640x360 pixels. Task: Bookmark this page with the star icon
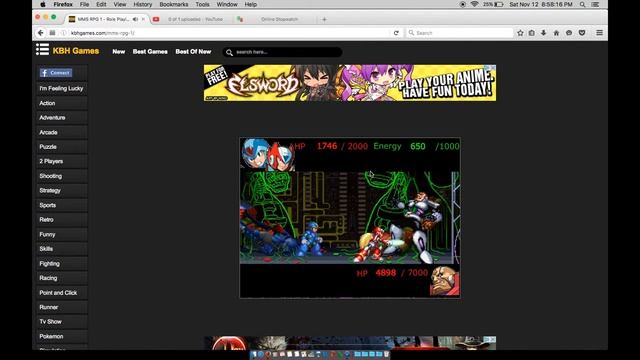[520, 33]
